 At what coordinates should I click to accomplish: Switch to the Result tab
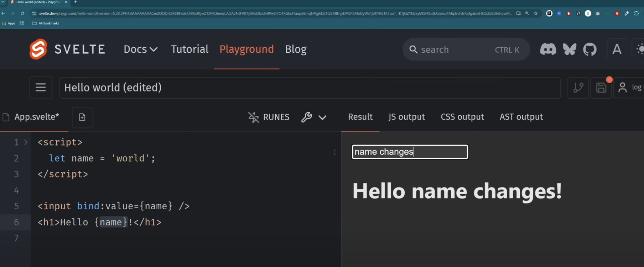(x=360, y=117)
